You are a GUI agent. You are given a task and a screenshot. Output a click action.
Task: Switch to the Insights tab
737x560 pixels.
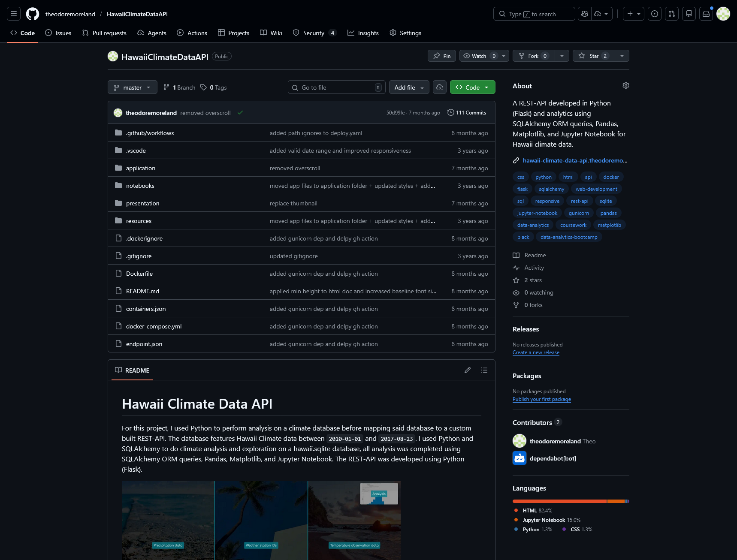pyautogui.click(x=363, y=33)
